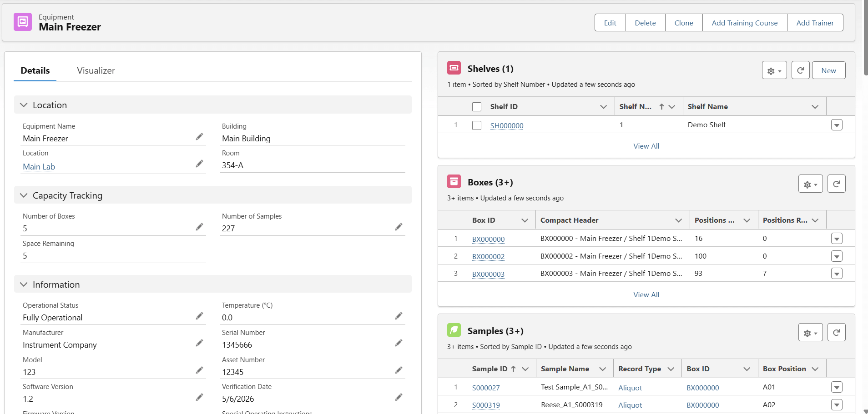The width and height of the screenshot is (868, 414).
Task: Edit Software Version pencil icon
Action: pyautogui.click(x=199, y=397)
